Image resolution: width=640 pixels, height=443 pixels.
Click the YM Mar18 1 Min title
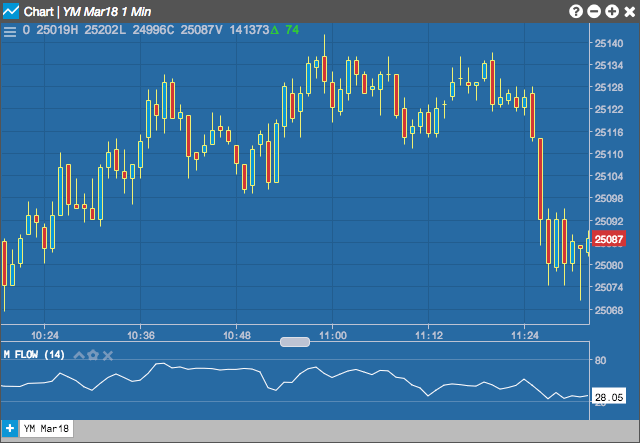(x=107, y=11)
